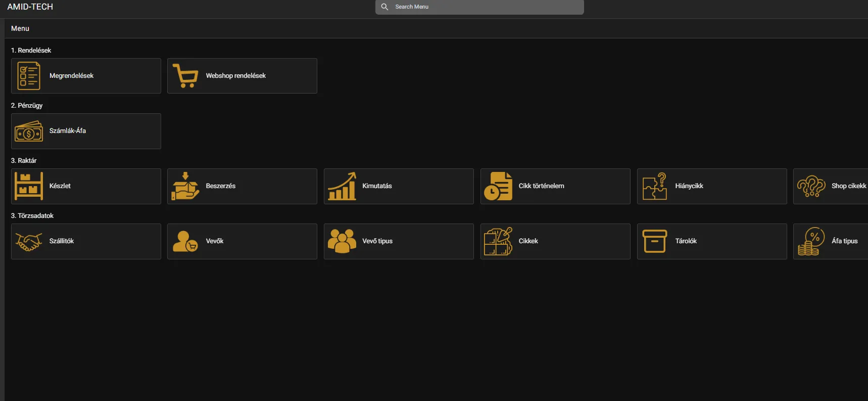
Task: Click the Vevő típus people group icon
Action: coord(342,241)
